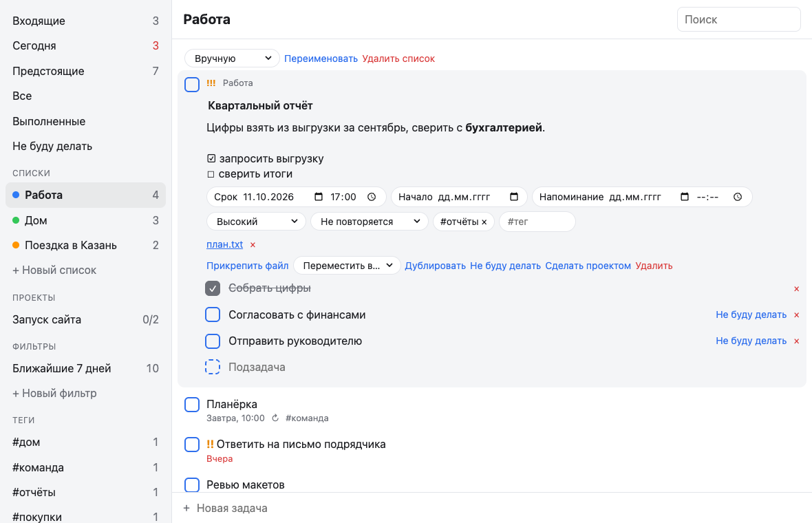Open attached file план.txt

225,244
